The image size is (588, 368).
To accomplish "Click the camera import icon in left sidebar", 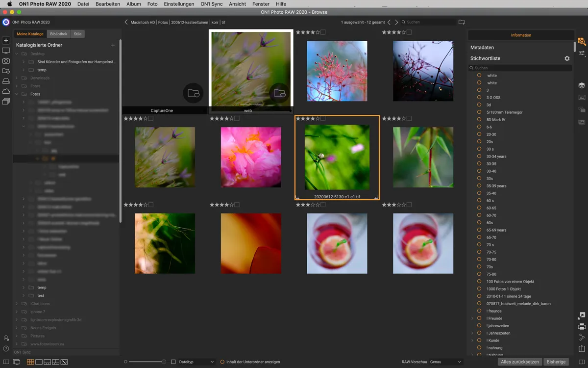I will (x=6, y=60).
